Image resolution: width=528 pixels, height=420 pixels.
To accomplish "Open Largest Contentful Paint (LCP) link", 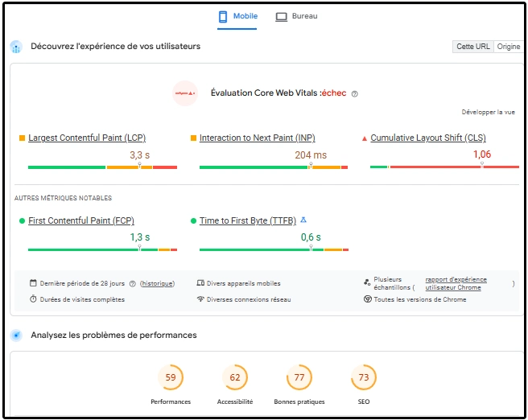I will click(x=87, y=138).
